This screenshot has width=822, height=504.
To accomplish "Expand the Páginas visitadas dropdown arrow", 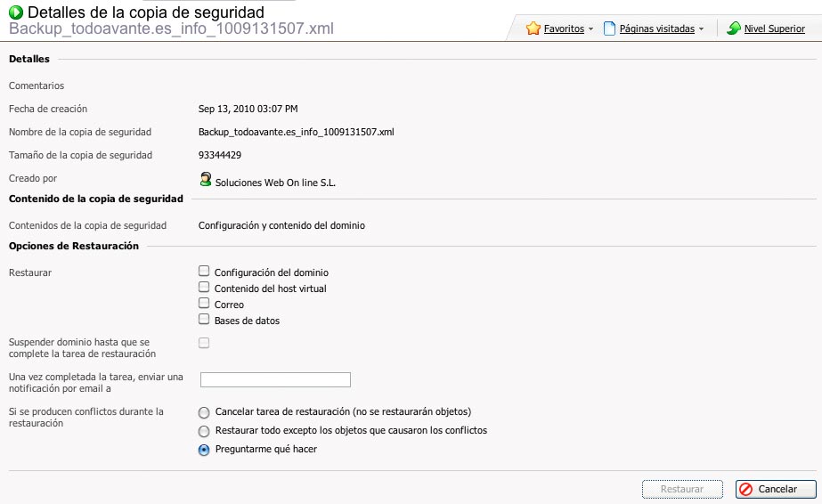I will [702, 29].
